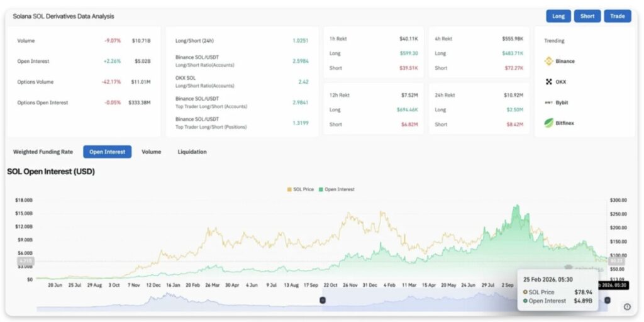
Task: Toggle Open Interest series in chart legend
Action: 336,189
